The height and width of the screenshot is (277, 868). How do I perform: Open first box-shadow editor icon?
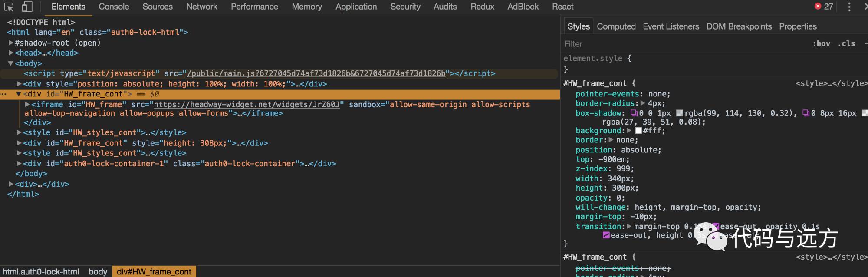click(x=634, y=113)
